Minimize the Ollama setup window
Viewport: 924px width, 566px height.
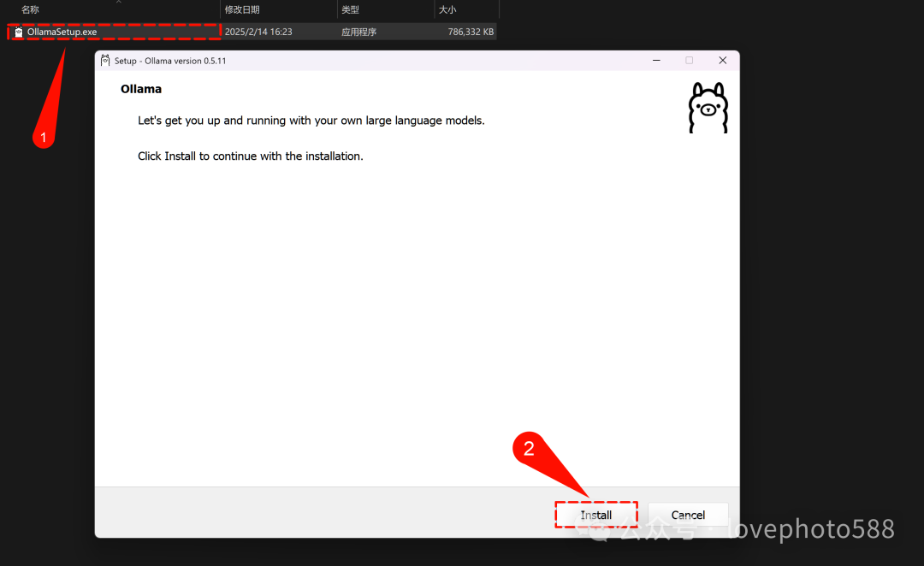[656, 60]
